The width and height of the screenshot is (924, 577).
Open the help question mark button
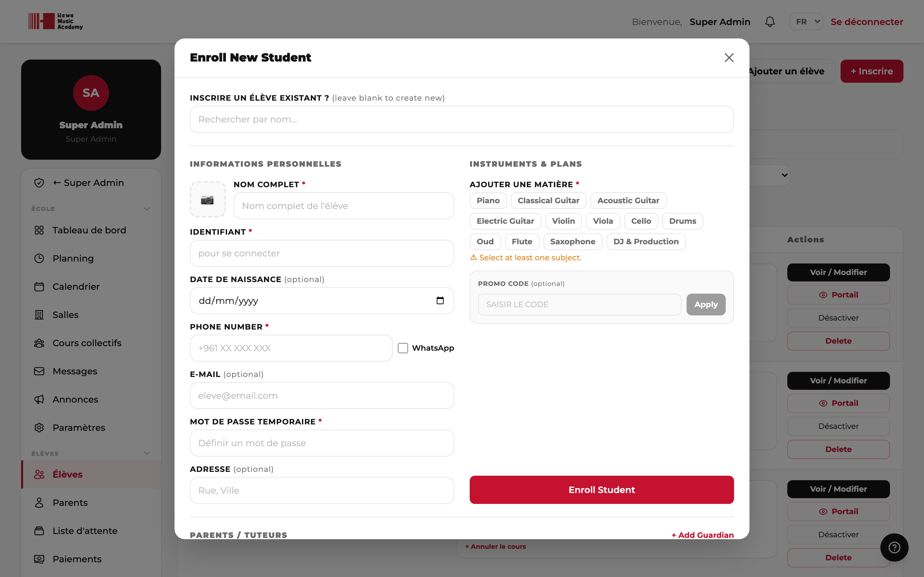tap(894, 547)
